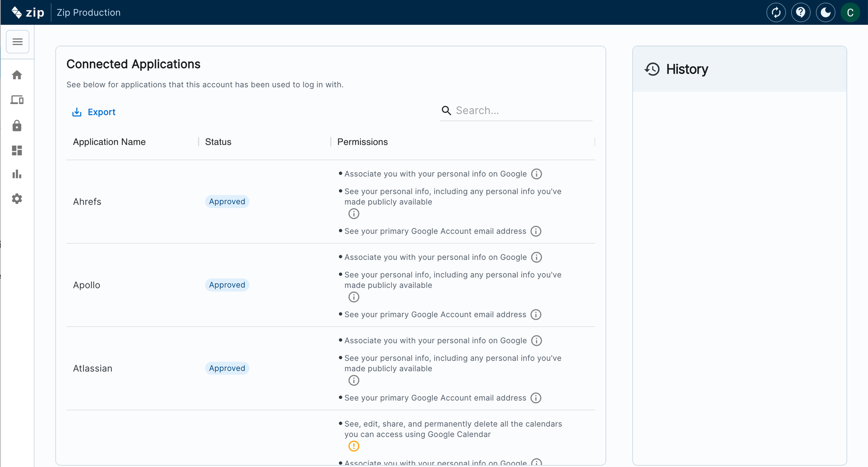This screenshot has width=868, height=467.
Task: Click the Permissions column header
Action: tap(362, 142)
